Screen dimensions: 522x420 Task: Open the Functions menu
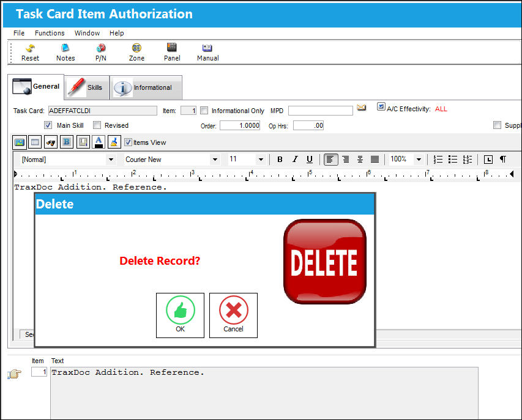(x=50, y=33)
